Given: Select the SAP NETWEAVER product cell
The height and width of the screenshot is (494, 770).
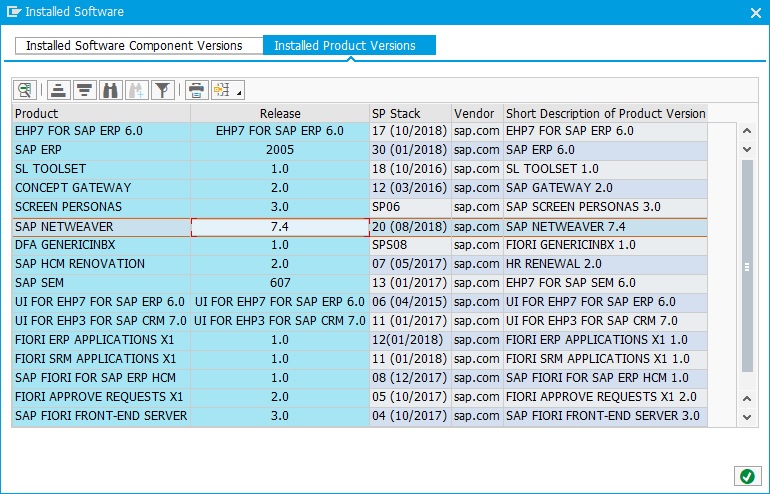Looking at the screenshot, I should [x=101, y=227].
